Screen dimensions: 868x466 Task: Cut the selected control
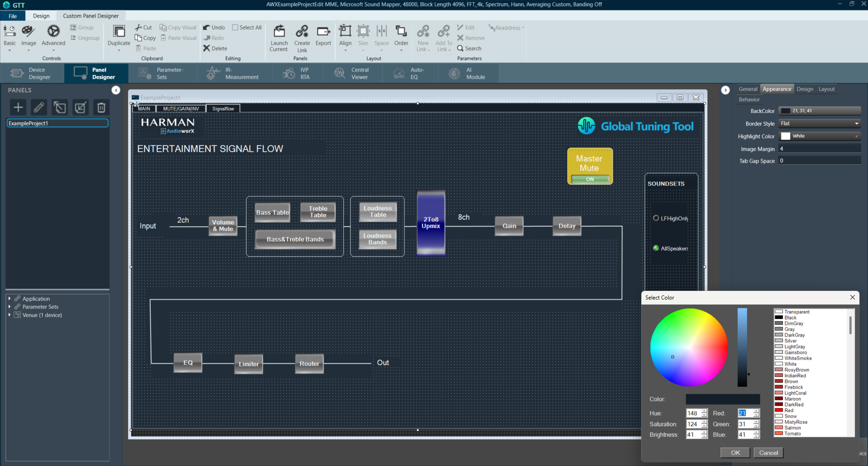[143, 28]
